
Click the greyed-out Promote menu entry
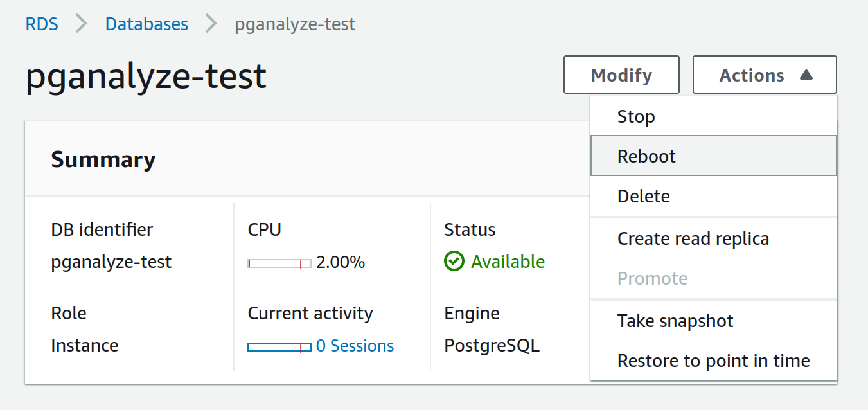pyautogui.click(x=652, y=278)
